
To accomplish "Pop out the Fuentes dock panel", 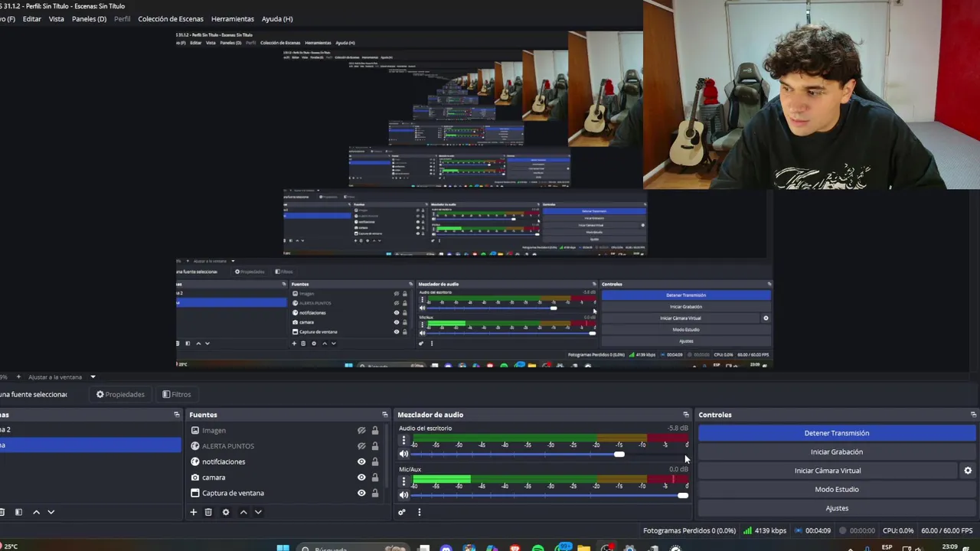I will tap(384, 415).
